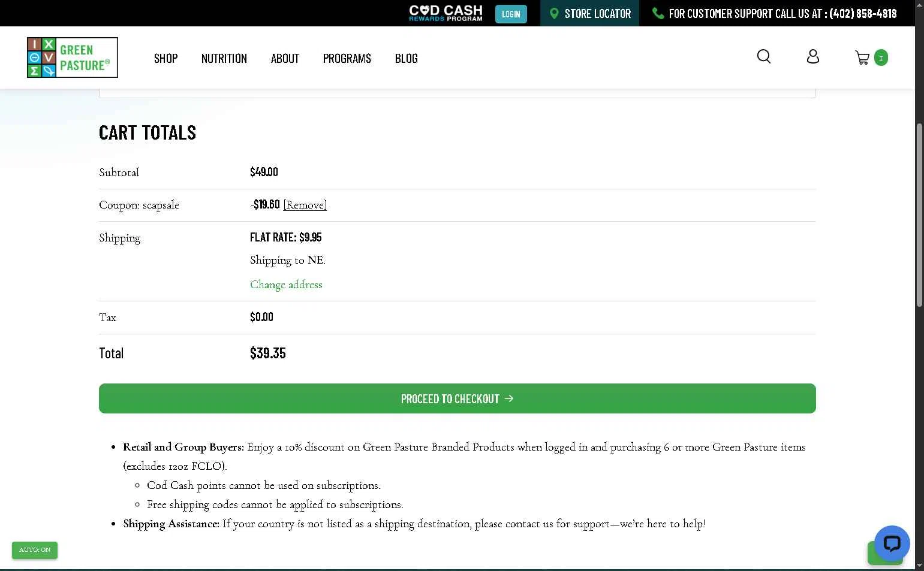Open the NUTRITION menu
The image size is (924, 571).
click(224, 58)
